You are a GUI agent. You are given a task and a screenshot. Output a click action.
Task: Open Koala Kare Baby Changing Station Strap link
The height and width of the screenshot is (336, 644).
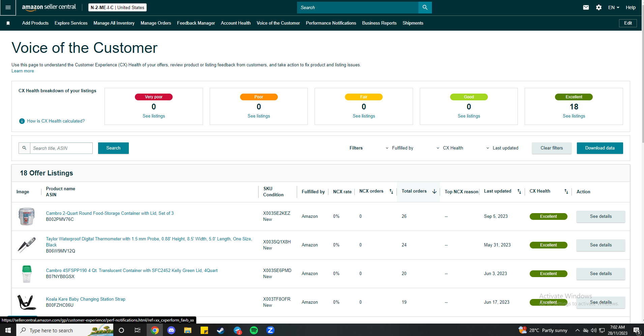click(86, 299)
